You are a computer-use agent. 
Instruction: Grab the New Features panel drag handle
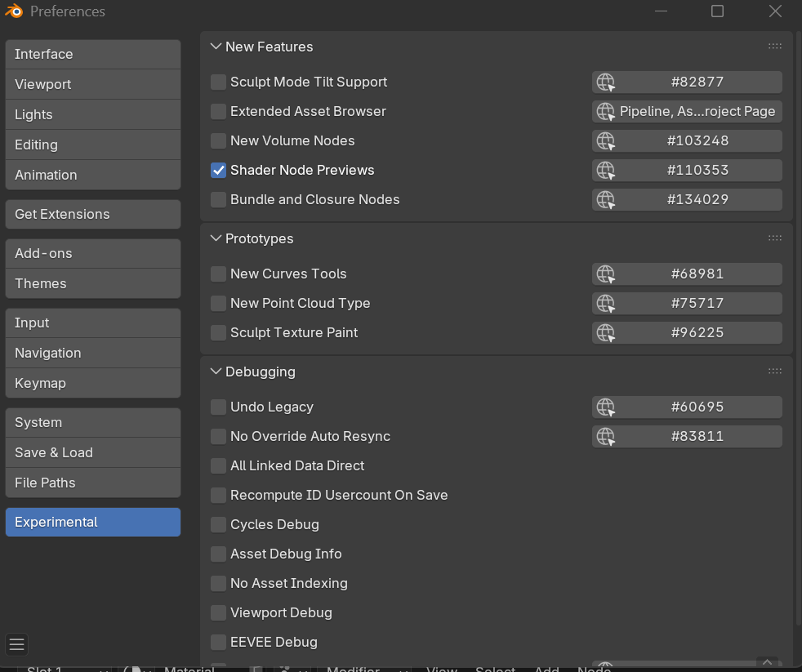pos(774,46)
